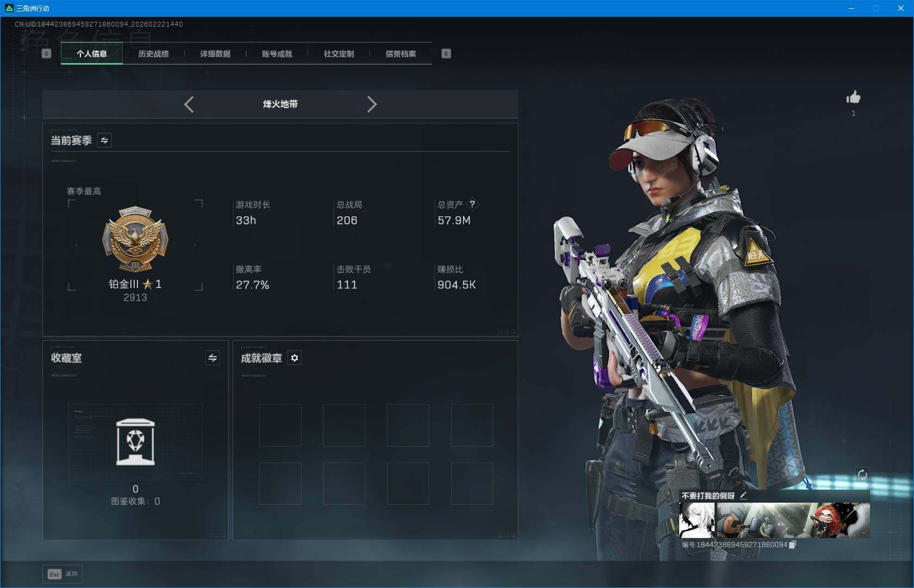
Task: Go to next mode with right chevron
Action: tap(372, 104)
